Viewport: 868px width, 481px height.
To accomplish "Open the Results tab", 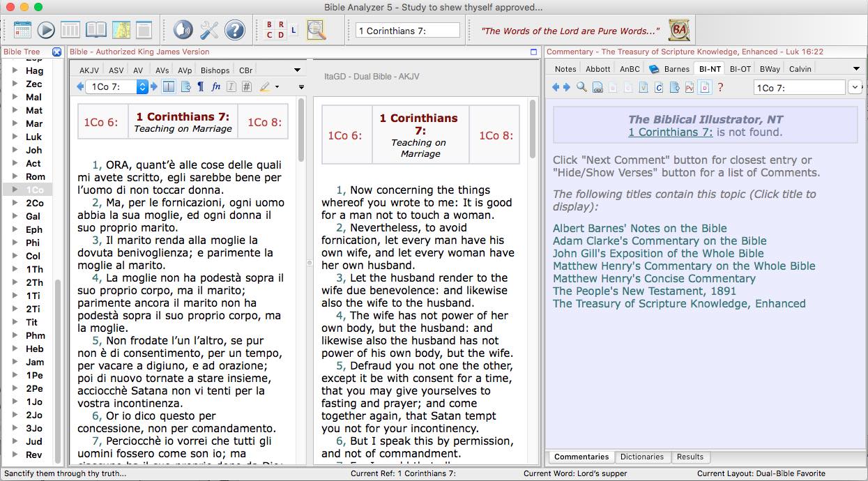I will coord(690,457).
